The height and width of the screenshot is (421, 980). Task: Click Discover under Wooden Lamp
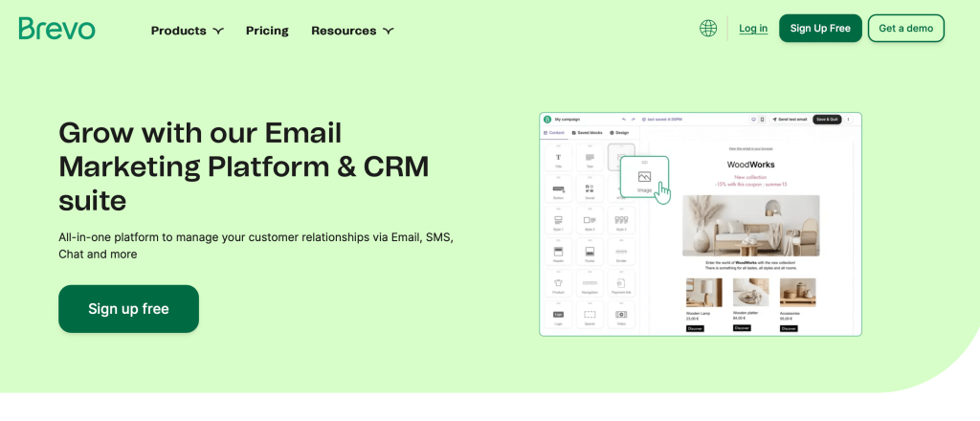coord(695,328)
